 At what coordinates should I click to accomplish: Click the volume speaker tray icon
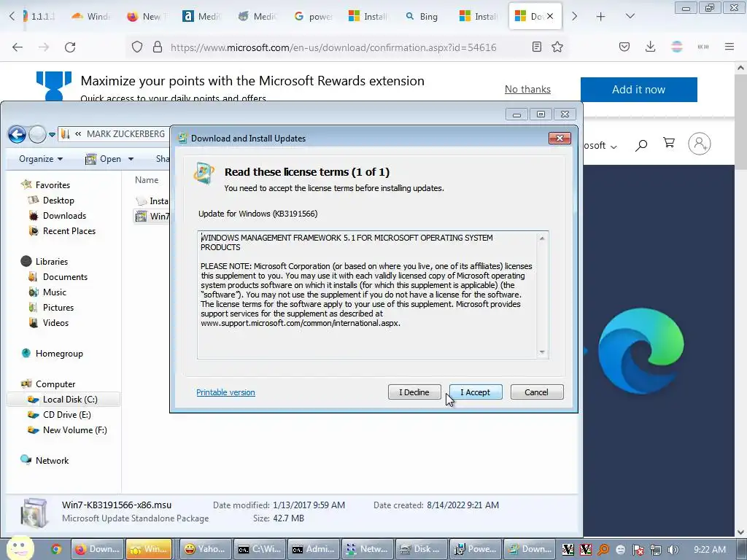pos(673,550)
